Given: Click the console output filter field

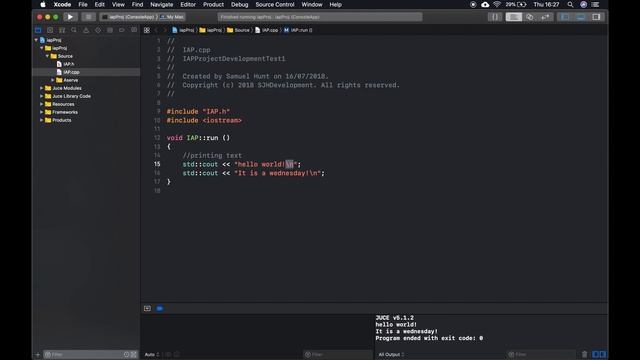Looking at the screenshot, I should tap(542, 354).
